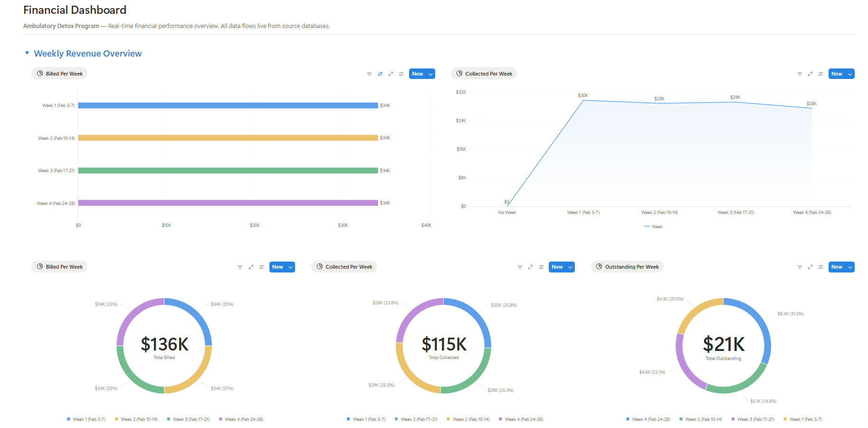Select the Outstanding Per Week view tab
This screenshot has height=428, width=868.
[627, 267]
